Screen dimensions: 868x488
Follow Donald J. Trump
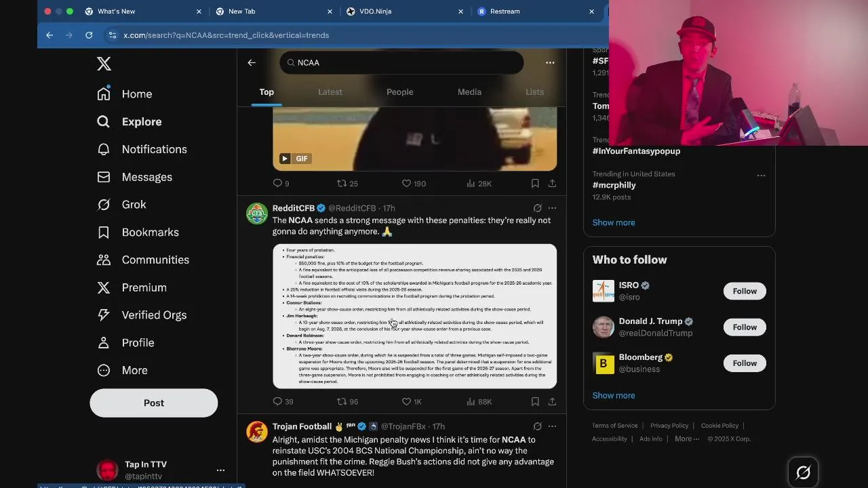pos(745,327)
